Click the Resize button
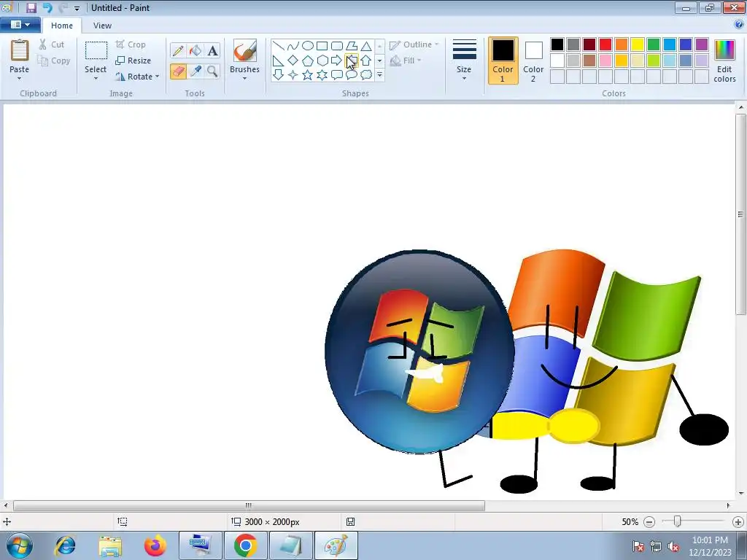This screenshot has width=747, height=560. tap(133, 61)
